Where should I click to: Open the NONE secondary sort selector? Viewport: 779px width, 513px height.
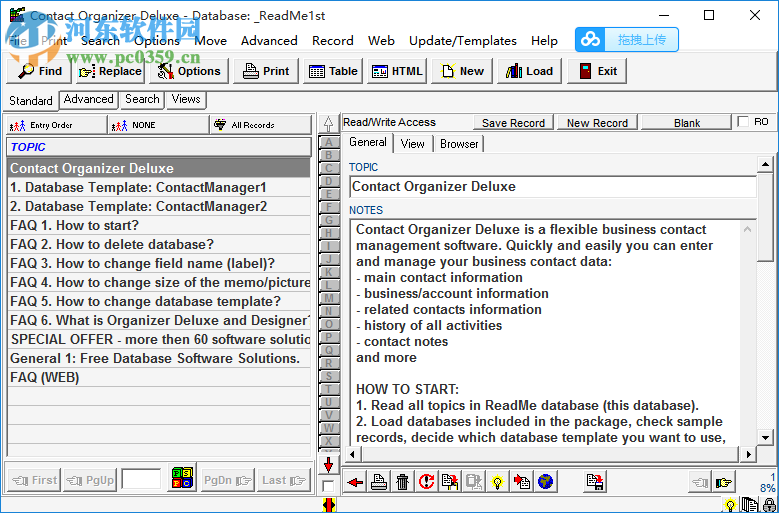(158, 125)
